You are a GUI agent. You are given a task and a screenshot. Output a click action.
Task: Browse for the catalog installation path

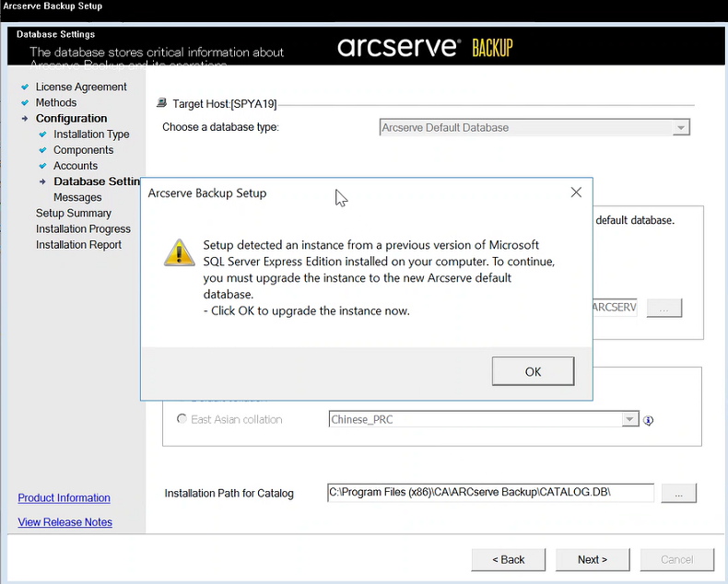click(679, 493)
